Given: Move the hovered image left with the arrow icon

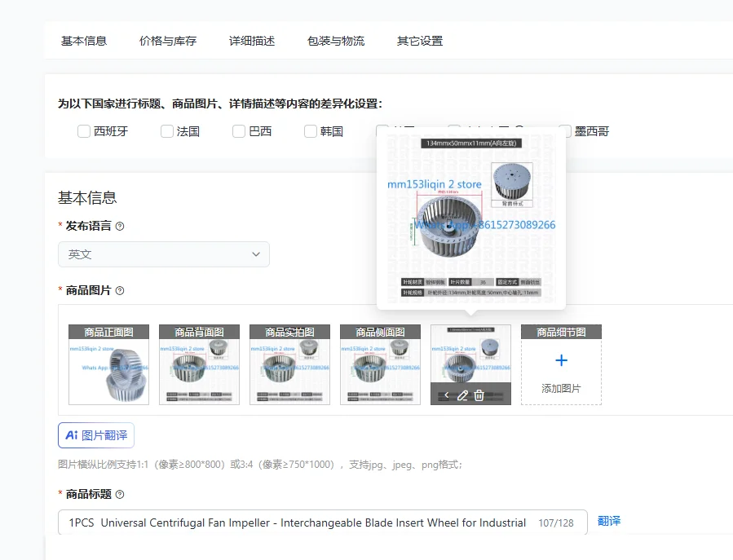Looking at the screenshot, I should pos(447,395).
